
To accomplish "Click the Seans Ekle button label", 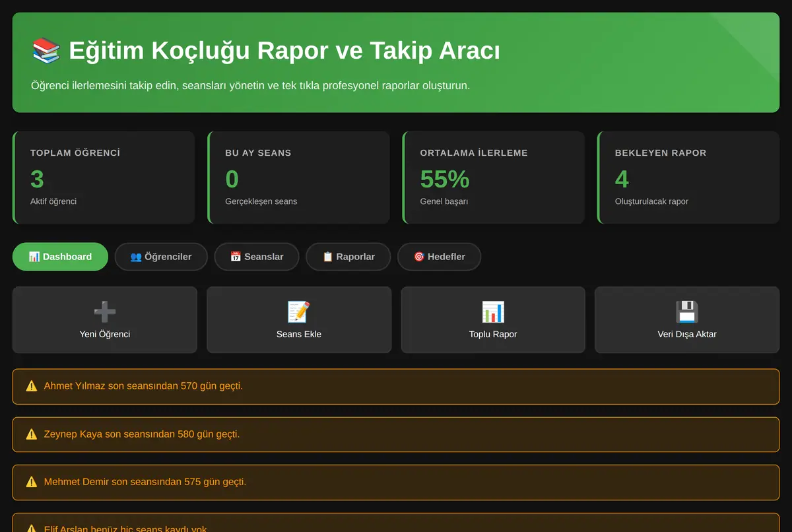I will (299, 334).
